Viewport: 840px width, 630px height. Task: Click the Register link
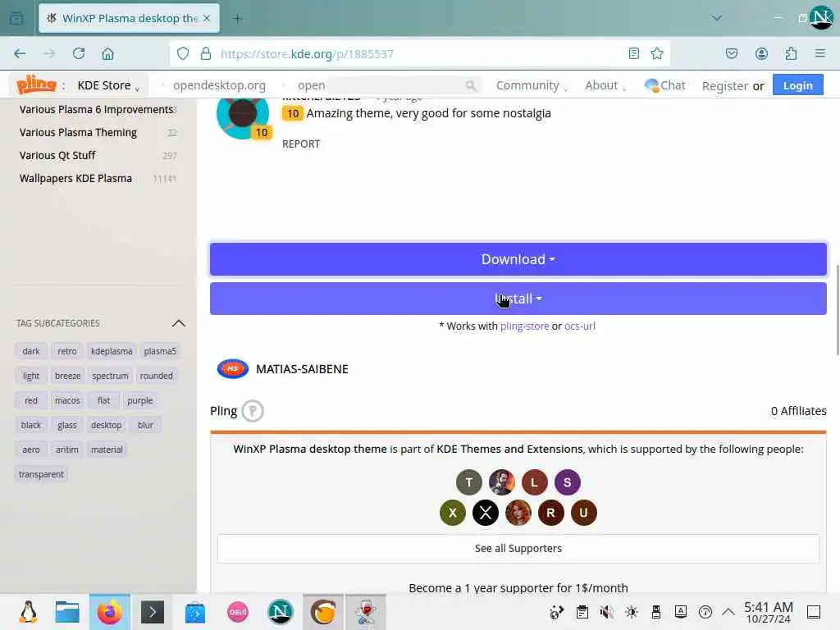click(725, 85)
